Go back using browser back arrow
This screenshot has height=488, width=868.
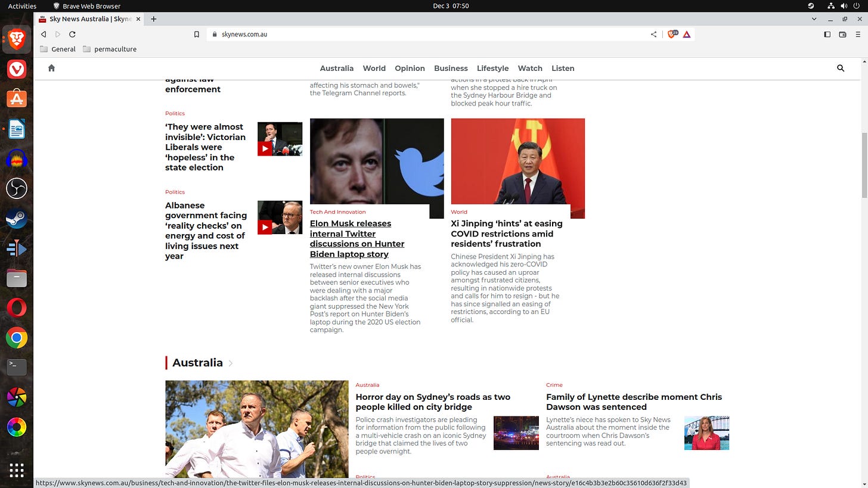(44, 35)
